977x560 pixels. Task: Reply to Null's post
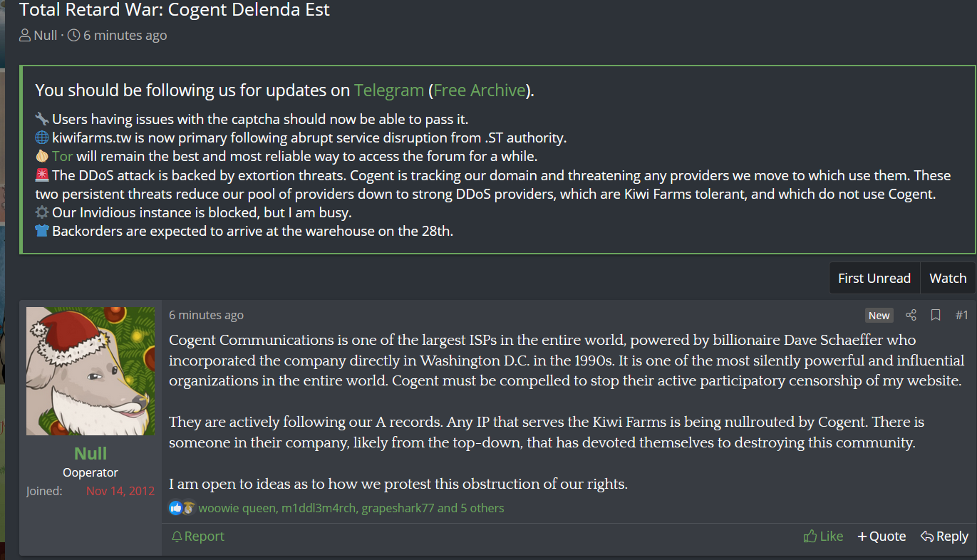tap(944, 536)
